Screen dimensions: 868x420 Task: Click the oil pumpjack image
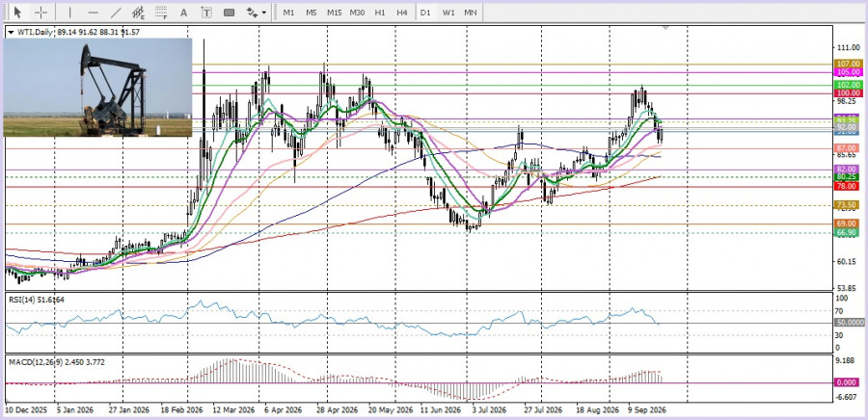97,88
